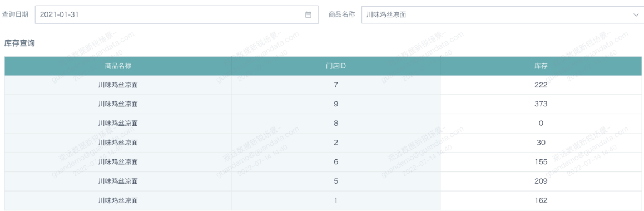Sort by the 商品名称 column header
644x211 pixels.
coord(118,66)
